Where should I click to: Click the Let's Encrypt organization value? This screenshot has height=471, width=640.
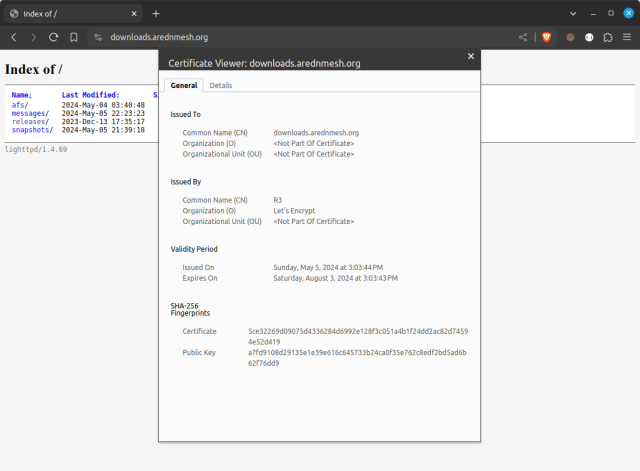294,211
